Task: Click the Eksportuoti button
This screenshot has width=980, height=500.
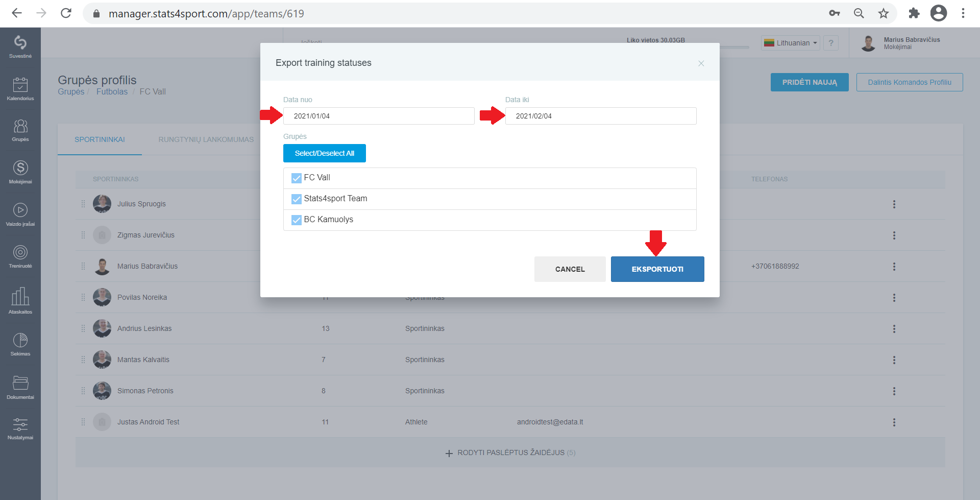Action: click(657, 269)
